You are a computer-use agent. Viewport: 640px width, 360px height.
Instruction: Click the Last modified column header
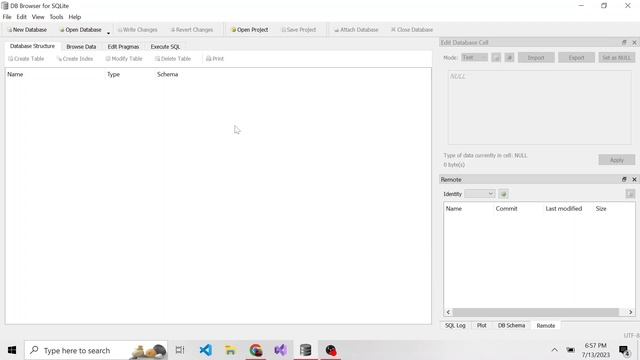pyautogui.click(x=564, y=209)
